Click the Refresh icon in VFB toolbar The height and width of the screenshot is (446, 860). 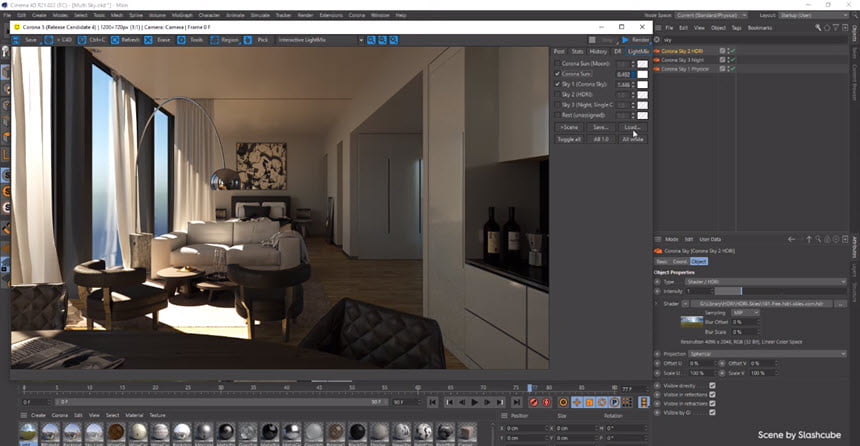pos(115,40)
